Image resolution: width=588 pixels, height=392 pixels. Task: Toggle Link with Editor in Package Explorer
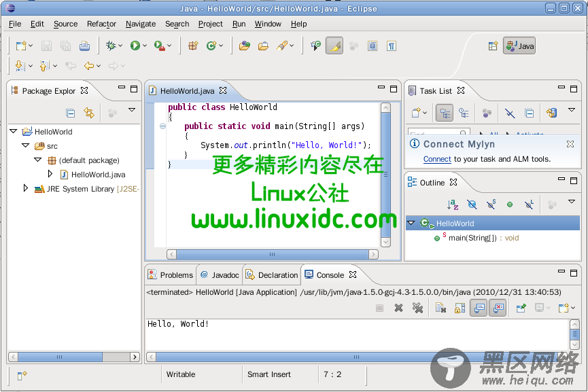[89, 112]
